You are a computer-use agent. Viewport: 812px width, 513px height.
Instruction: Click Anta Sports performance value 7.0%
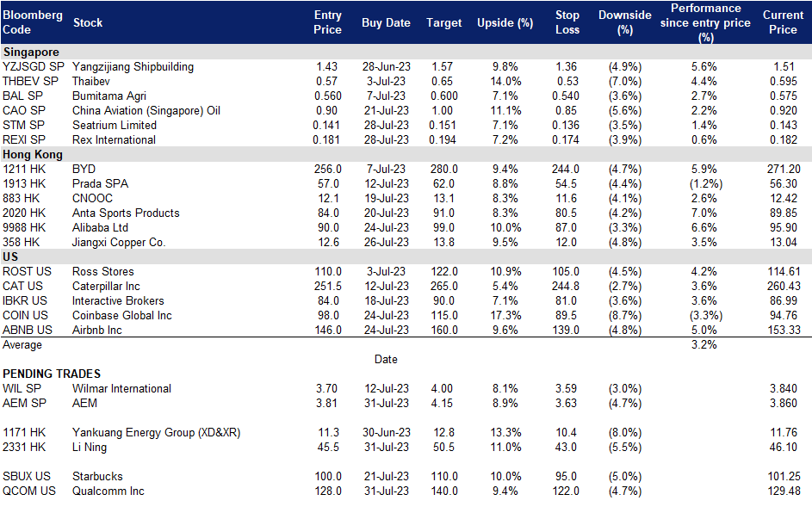pyautogui.click(x=704, y=213)
